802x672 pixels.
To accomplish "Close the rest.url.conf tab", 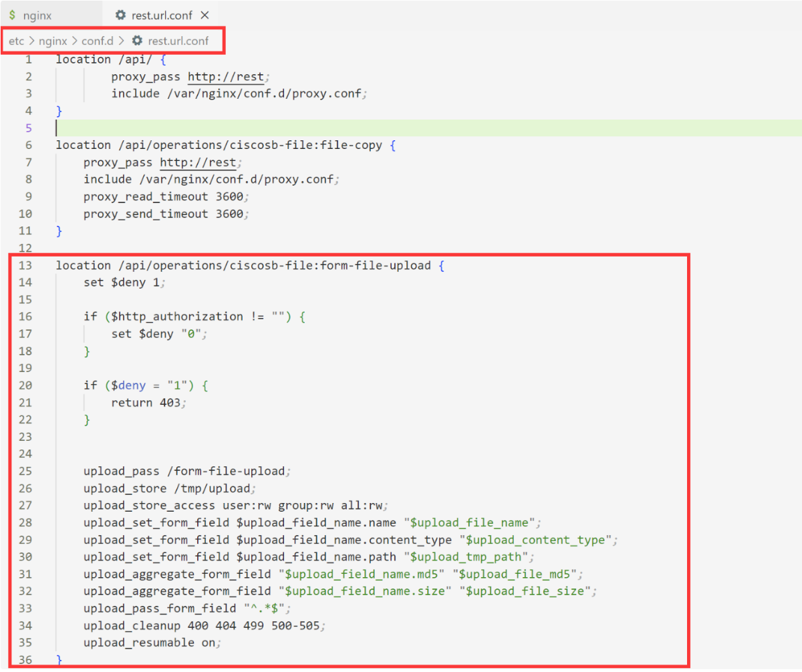I will (x=205, y=15).
